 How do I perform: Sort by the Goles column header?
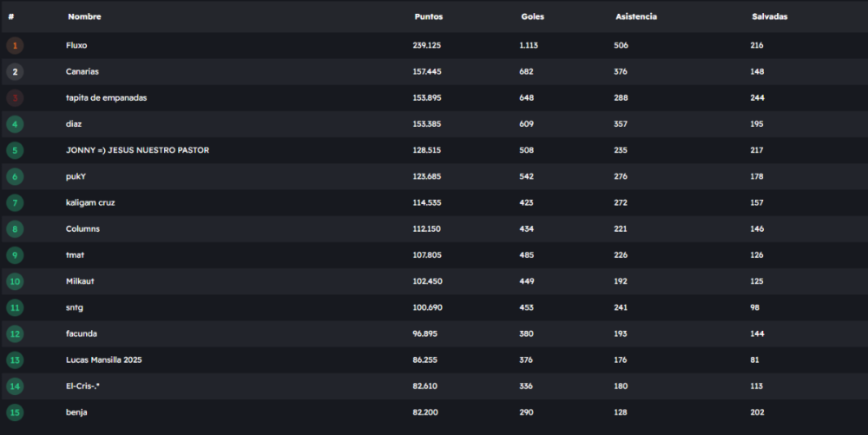click(x=533, y=16)
